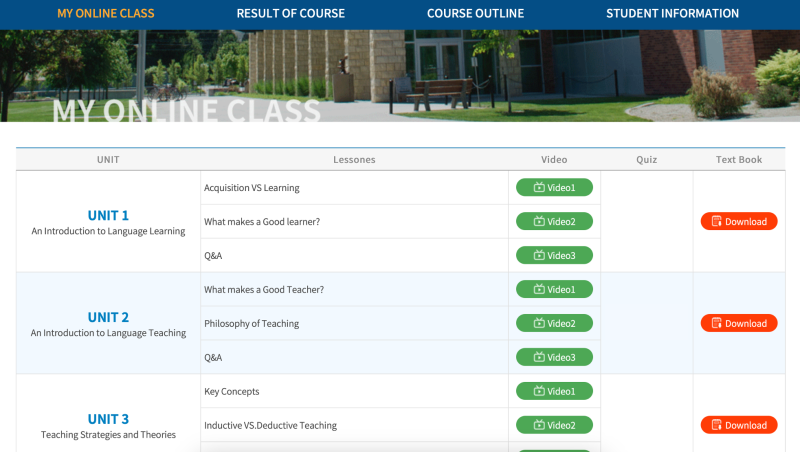Play Video1 for What makes a Good Teacher?
This screenshot has height=452, width=800.
554,289
